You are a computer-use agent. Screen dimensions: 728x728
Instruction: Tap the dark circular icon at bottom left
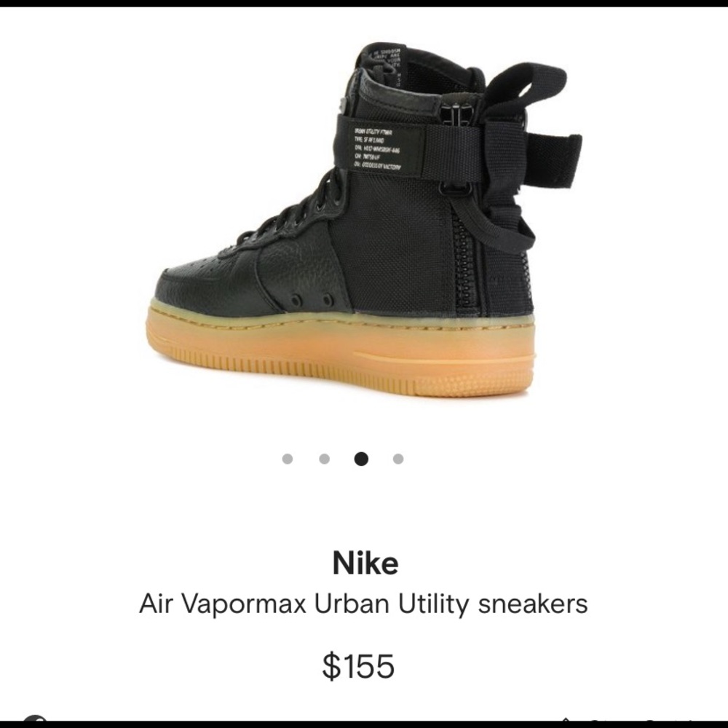35,719
